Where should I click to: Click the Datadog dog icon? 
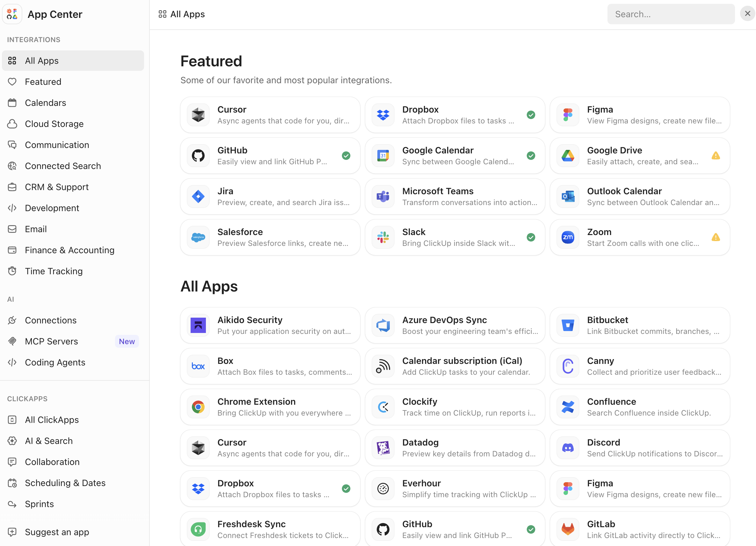[x=383, y=447]
